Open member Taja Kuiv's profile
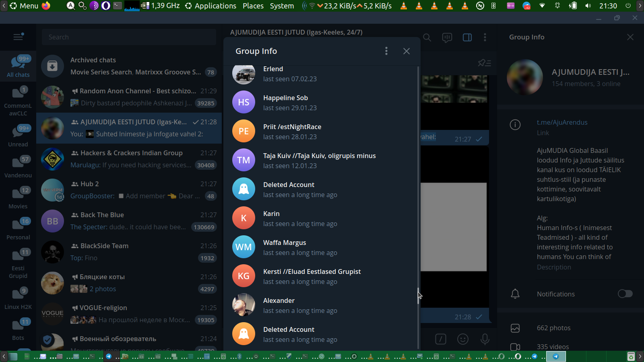644x362 pixels. coord(321,160)
